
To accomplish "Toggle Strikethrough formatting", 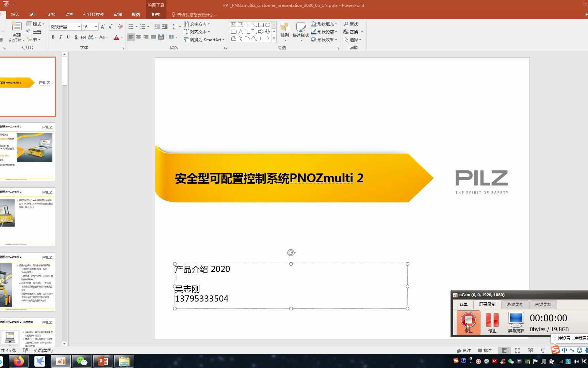I will coord(83,37).
